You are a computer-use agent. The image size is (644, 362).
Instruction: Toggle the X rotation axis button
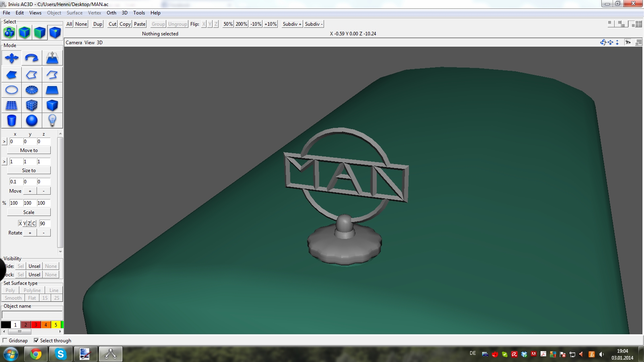(20, 224)
